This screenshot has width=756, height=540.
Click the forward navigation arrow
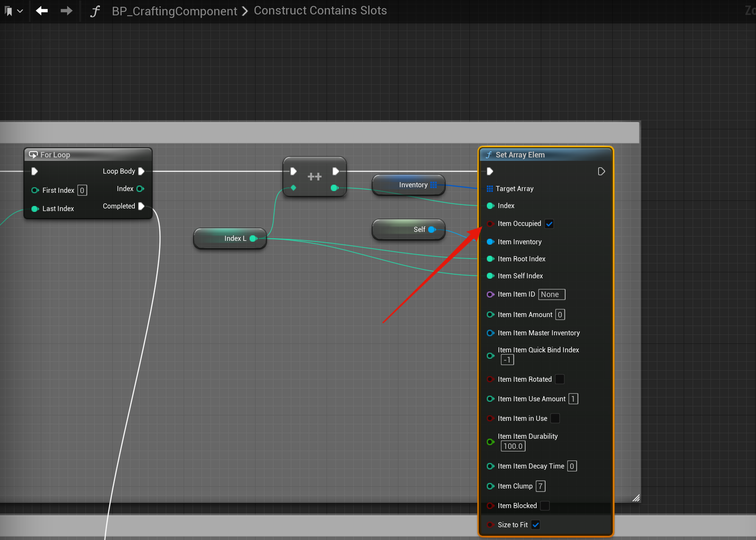[66, 11]
